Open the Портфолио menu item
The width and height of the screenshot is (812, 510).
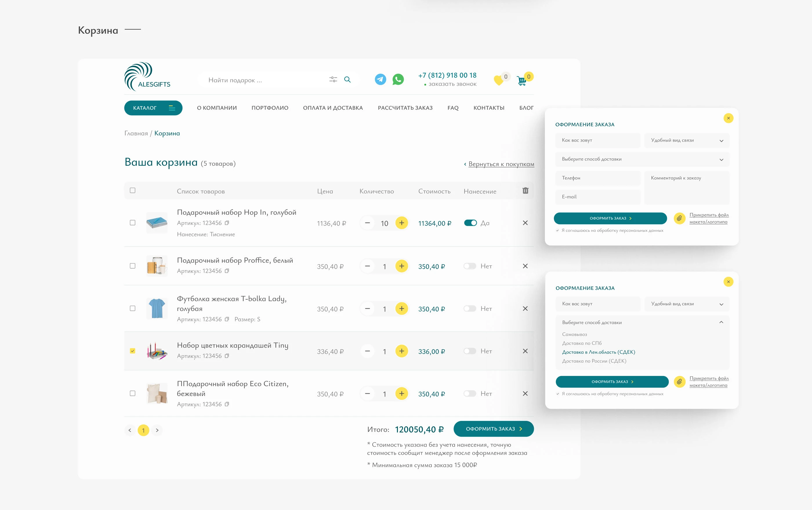(270, 108)
